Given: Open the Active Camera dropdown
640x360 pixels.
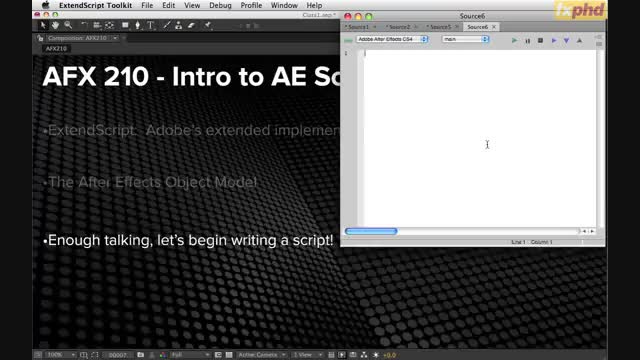Looking at the screenshot, I should click(262, 355).
